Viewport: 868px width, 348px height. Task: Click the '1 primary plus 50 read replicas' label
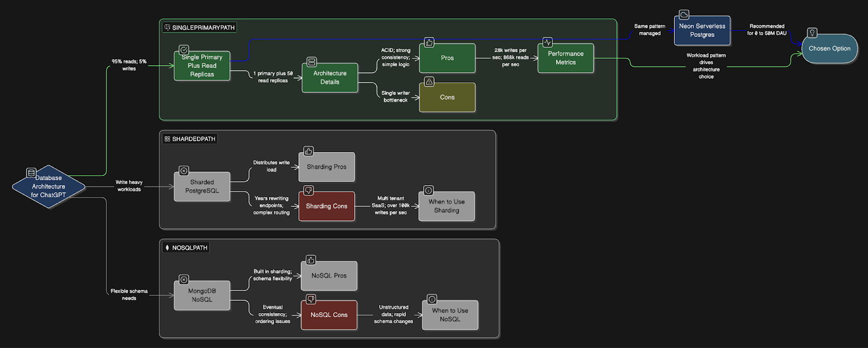point(273,77)
